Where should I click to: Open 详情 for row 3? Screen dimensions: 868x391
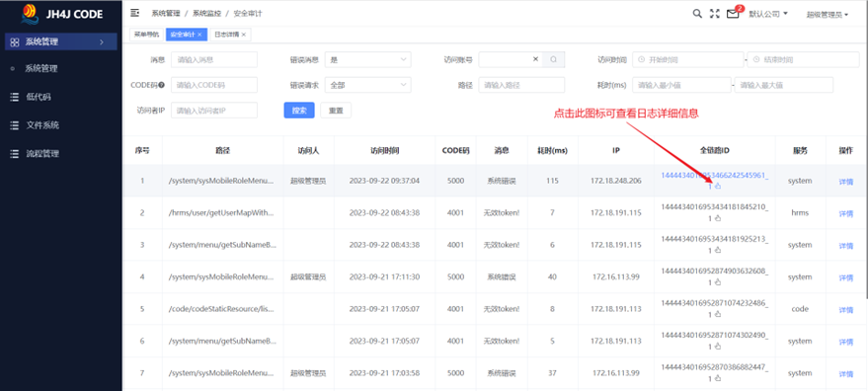(x=846, y=245)
